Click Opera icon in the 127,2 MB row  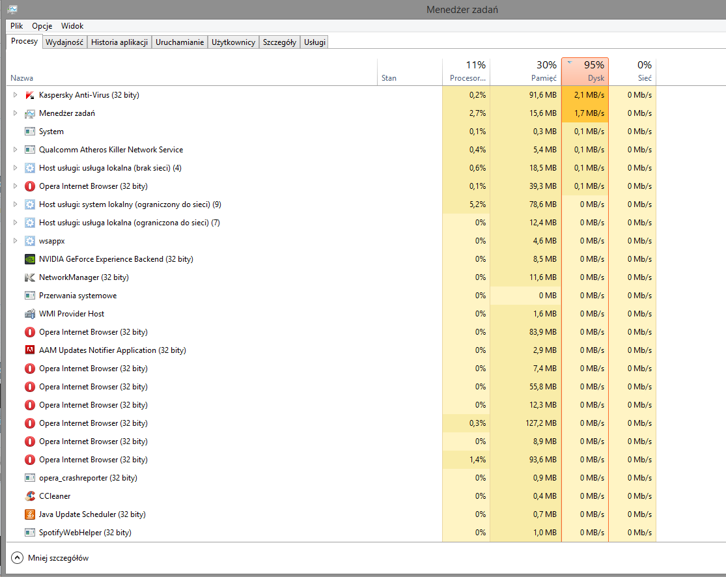coord(30,423)
